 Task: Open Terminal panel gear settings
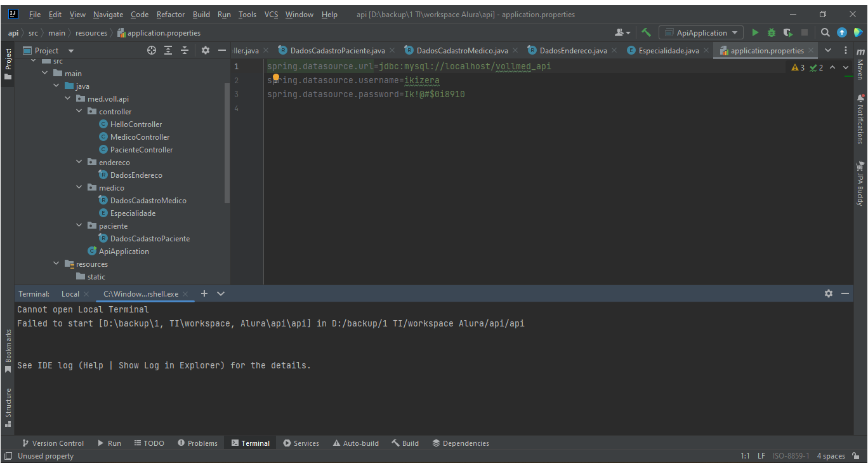click(x=828, y=293)
